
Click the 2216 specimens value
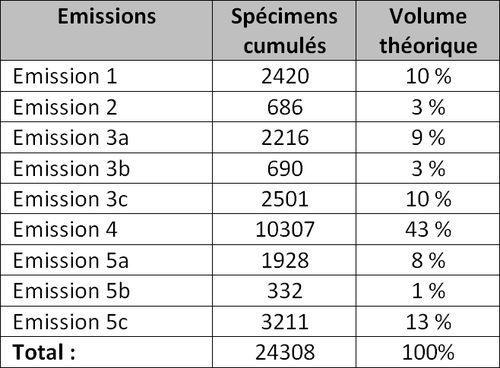(x=284, y=138)
